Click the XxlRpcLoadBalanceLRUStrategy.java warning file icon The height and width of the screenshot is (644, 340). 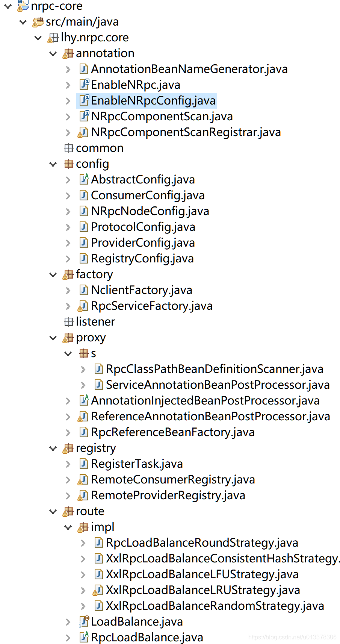98,590
